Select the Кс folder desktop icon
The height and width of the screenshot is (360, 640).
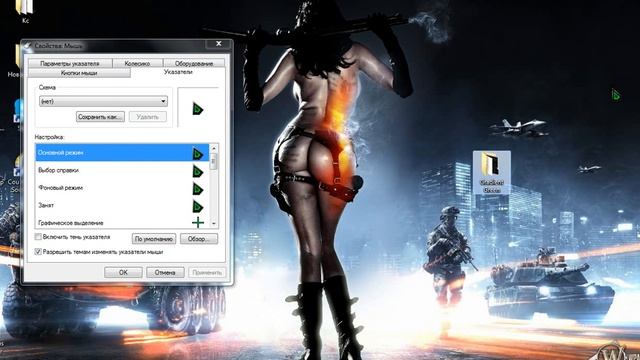(26, 11)
